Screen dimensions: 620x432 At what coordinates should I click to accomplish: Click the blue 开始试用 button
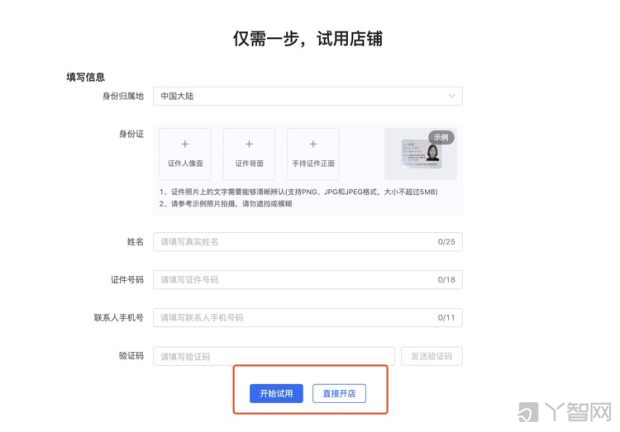click(x=276, y=394)
